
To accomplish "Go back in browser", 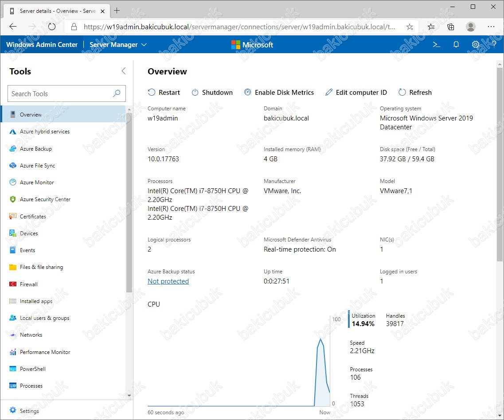I will [x=13, y=27].
